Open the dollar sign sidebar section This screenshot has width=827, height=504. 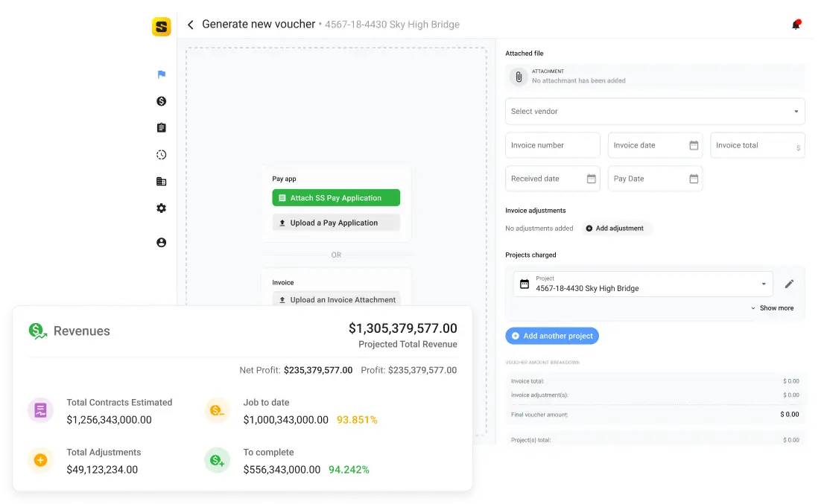161,101
